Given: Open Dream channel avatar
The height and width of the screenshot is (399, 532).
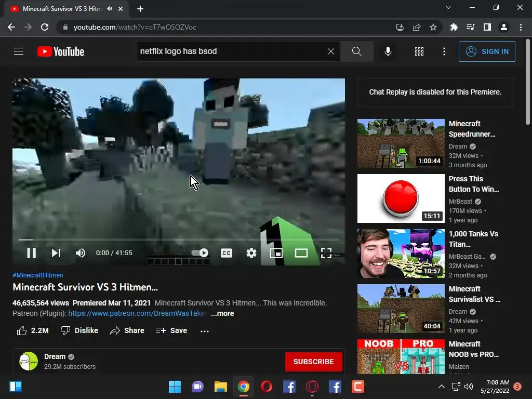Looking at the screenshot, I should point(29,361).
